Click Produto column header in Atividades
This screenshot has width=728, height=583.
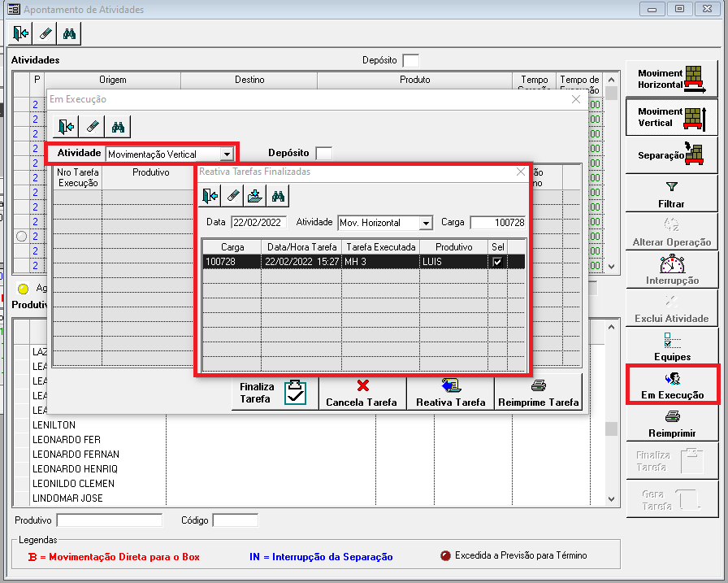tap(414, 80)
